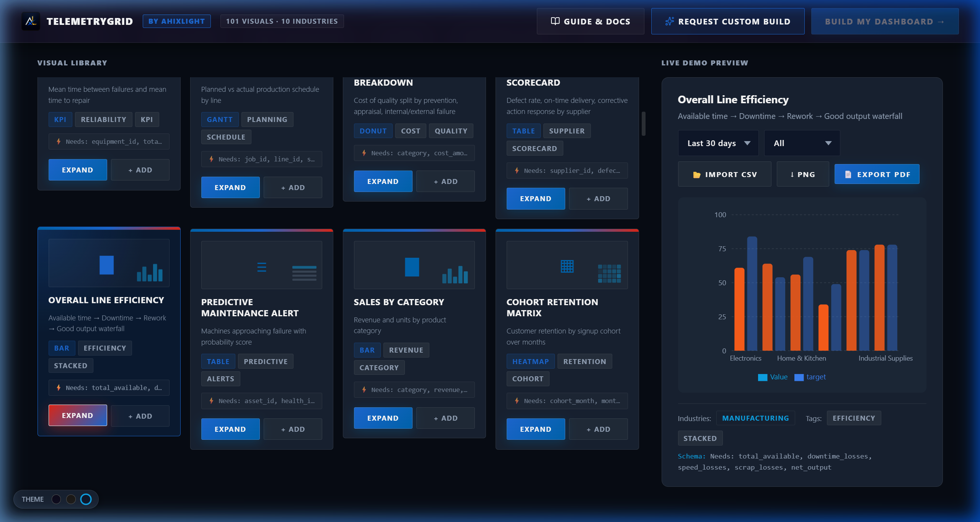Click the SUPPLIER tag on Scorecard card
Viewport: 980px width, 522px height.
(x=567, y=131)
